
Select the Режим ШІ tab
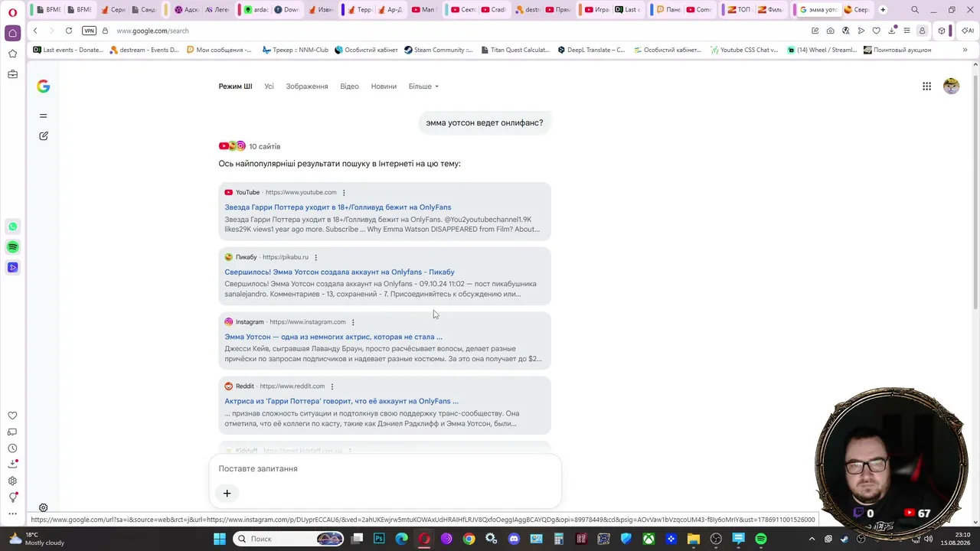tap(235, 86)
